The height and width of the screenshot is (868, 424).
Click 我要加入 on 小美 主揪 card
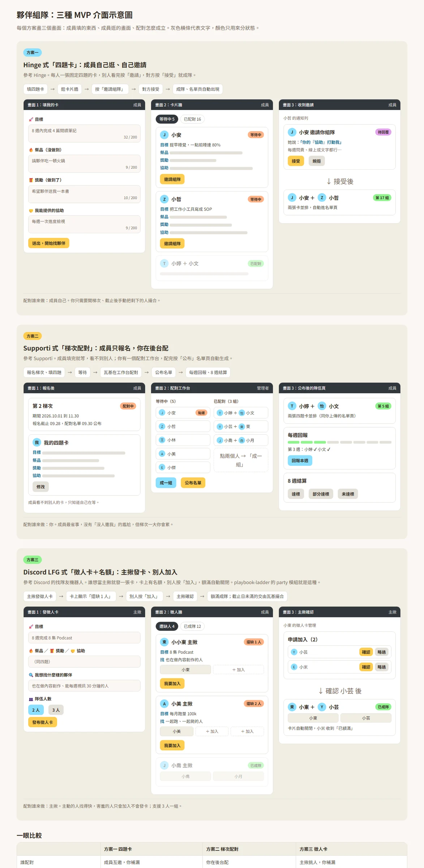pyautogui.click(x=172, y=745)
